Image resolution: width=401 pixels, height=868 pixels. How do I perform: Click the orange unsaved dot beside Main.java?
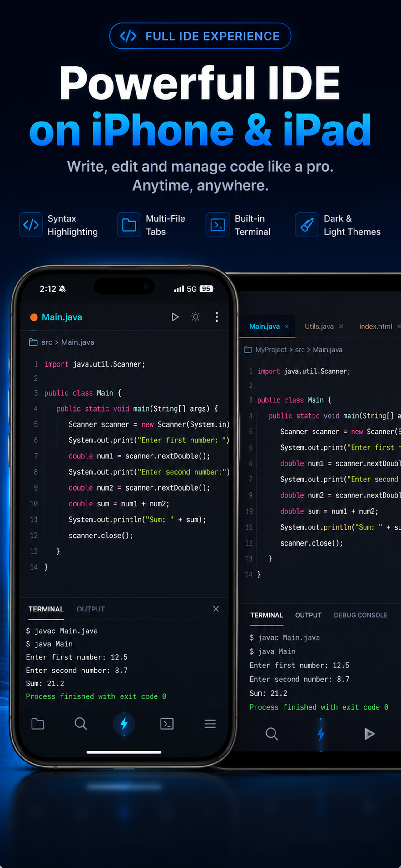(x=34, y=317)
